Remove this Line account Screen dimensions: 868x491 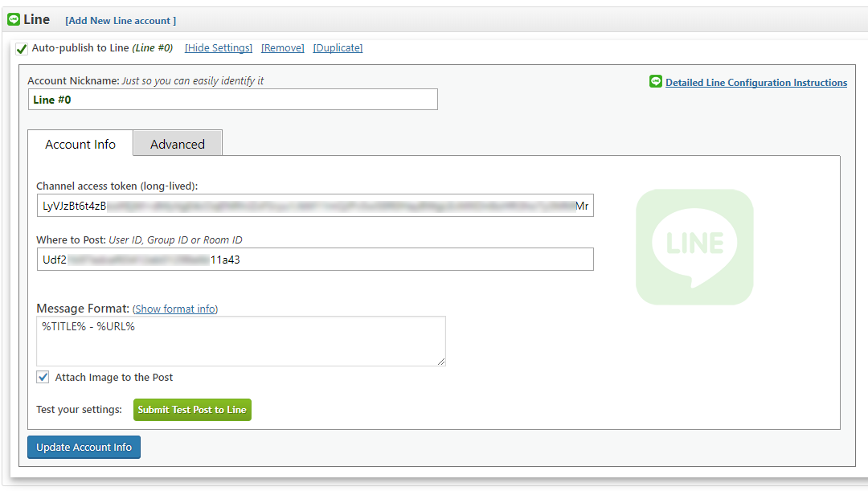click(283, 47)
